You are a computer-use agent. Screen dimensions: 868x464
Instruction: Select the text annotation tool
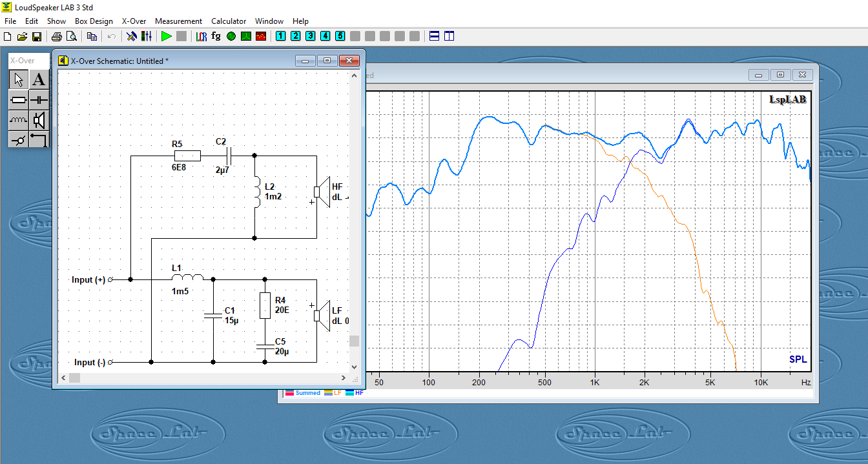tap(39, 80)
